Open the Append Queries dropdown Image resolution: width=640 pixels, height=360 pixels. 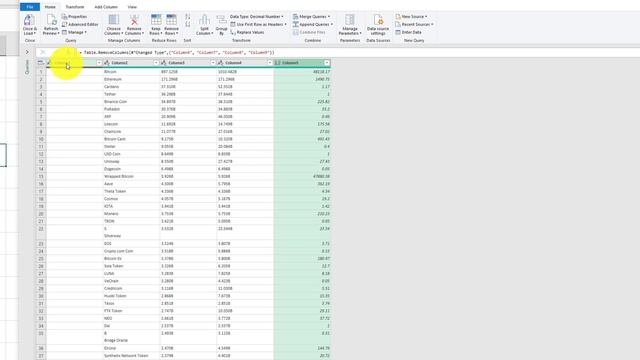click(x=313, y=24)
